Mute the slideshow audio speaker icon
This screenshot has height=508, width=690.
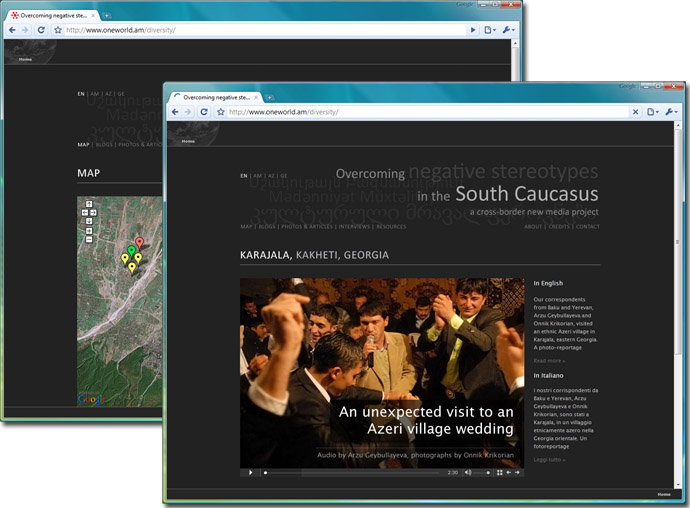[468, 472]
